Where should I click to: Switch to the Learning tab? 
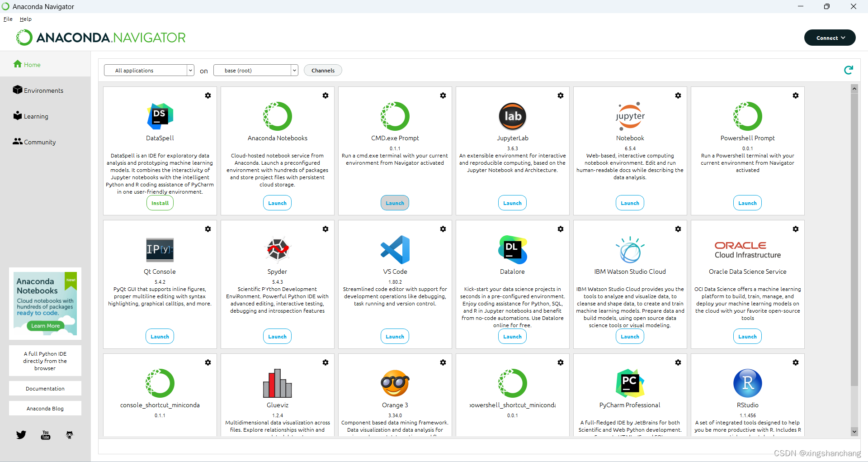[x=45, y=116]
